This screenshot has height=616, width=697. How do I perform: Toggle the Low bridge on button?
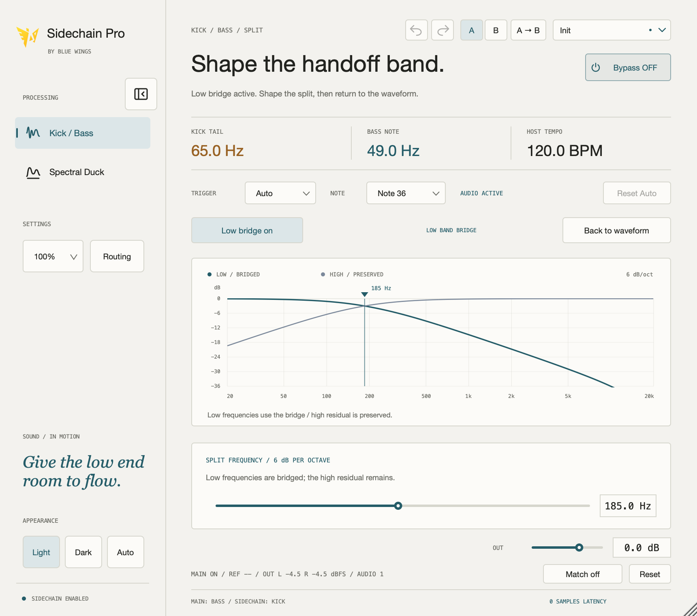247,230
